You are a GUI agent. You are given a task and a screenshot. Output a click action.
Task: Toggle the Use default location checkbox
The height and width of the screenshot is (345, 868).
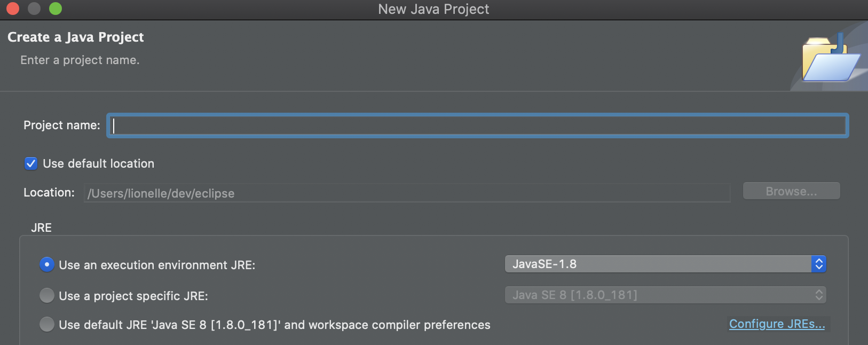click(x=31, y=163)
